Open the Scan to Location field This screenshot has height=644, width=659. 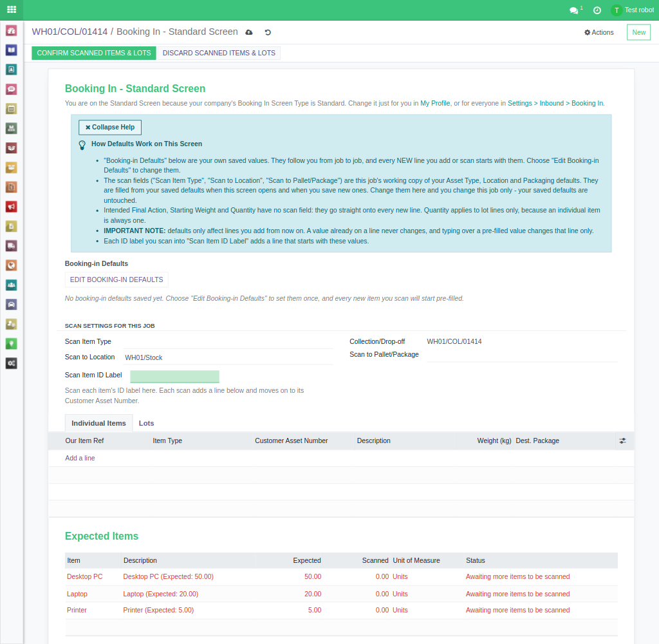[x=228, y=357]
